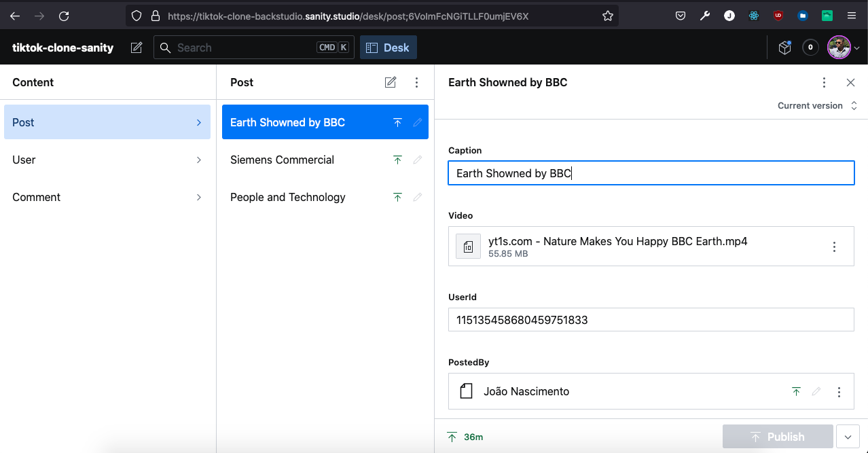Expand the Current version dropdown
The height and width of the screenshot is (453, 868).
pyautogui.click(x=817, y=106)
